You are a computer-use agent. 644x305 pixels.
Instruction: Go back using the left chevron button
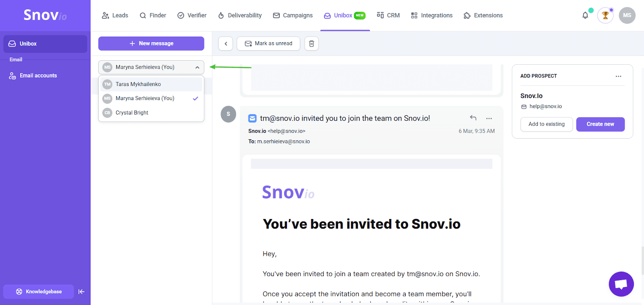tap(226, 43)
